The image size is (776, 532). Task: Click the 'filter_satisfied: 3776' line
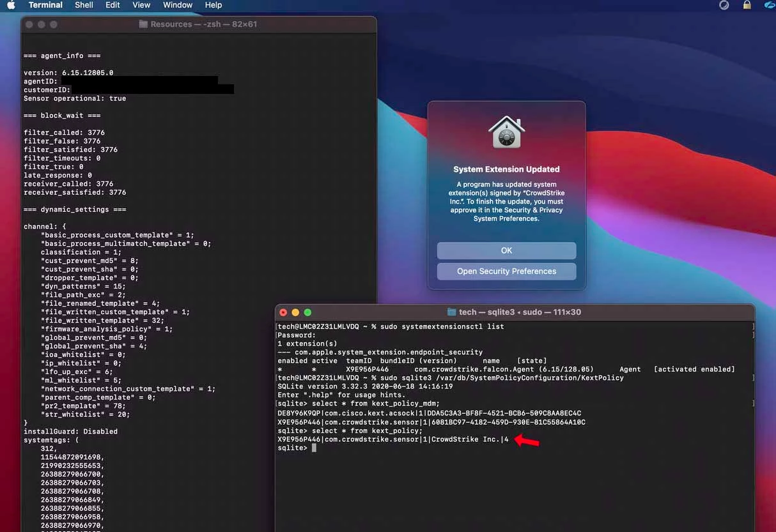click(x=70, y=149)
